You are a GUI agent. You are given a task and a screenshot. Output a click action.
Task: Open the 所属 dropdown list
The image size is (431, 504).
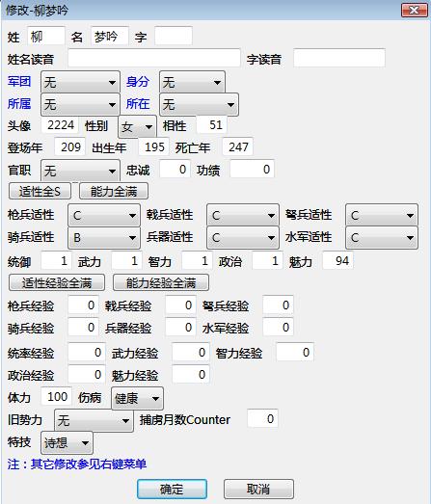pyautogui.click(x=80, y=104)
